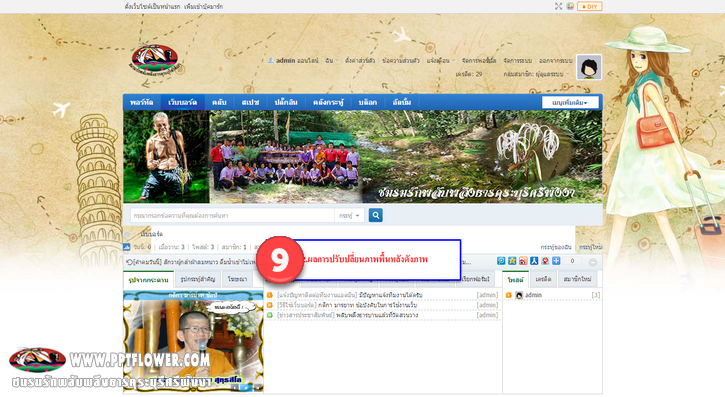Click the เว็บบอร์ด breadcrumb text

(151, 234)
